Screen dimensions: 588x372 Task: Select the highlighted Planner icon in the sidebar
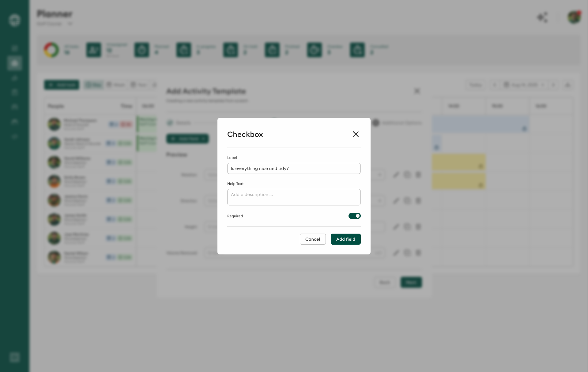click(14, 63)
